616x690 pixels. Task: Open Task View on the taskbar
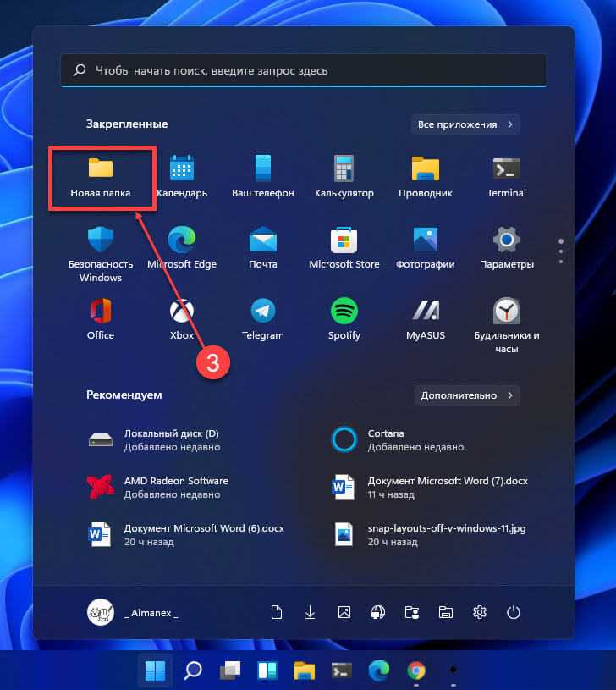pyautogui.click(x=229, y=671)
